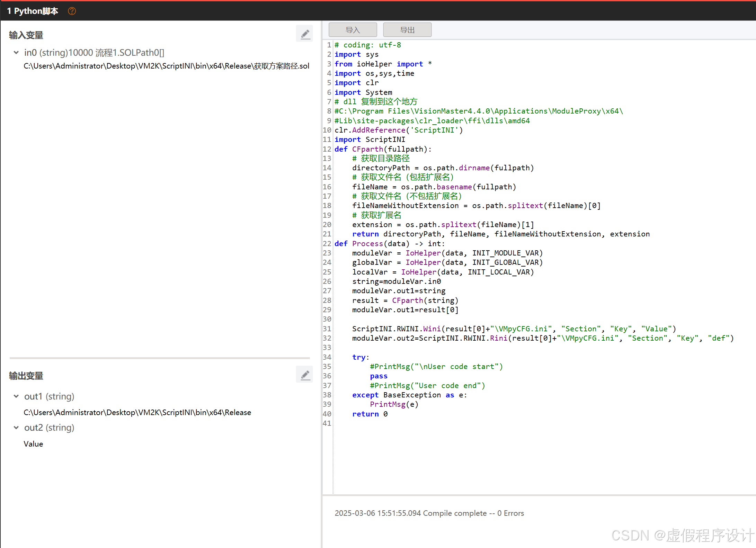
Task: Click the out1 Release path value
Action: point(137,413)
